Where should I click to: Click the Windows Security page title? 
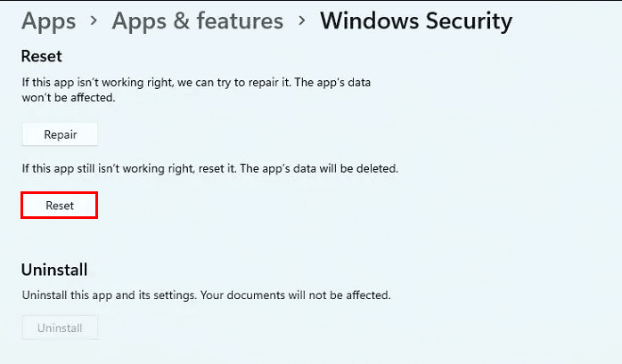(x=415, y=20)
